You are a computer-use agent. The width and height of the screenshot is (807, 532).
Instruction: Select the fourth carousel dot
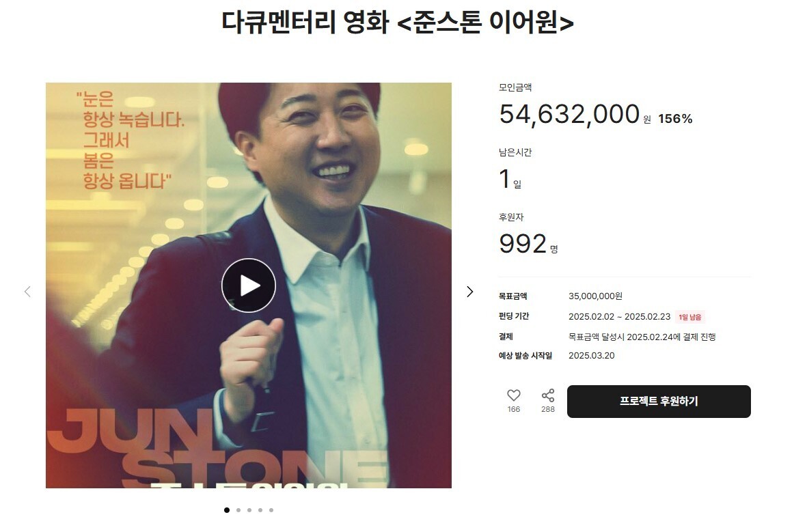click(260, 510)
